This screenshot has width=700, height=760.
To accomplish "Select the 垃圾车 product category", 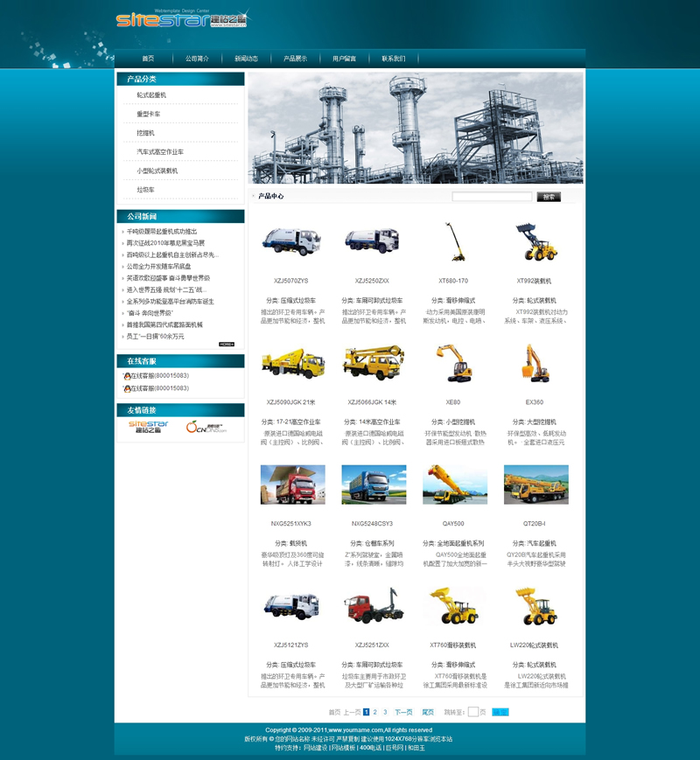I will (x=145, y=190).
